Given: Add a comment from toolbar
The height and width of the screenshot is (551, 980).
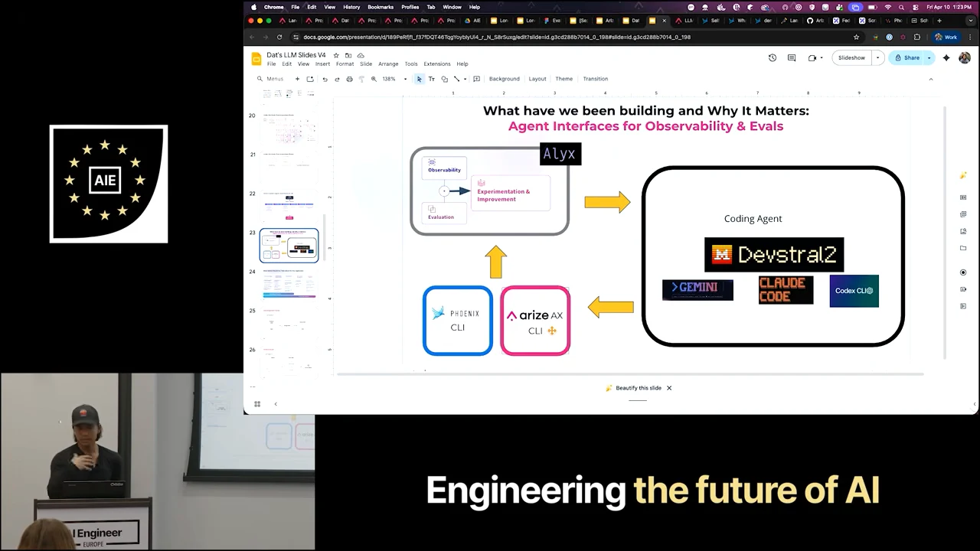Looking at the screenshot, I should [x=476, y=79].
